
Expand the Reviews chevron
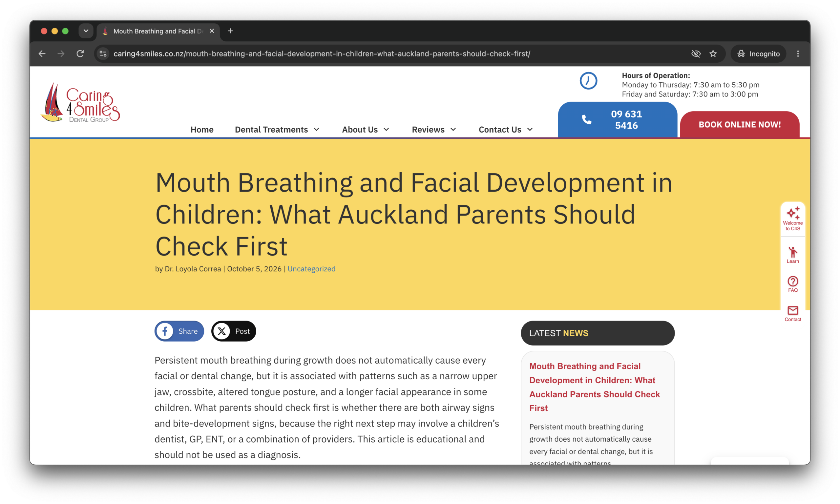point(453,129)
